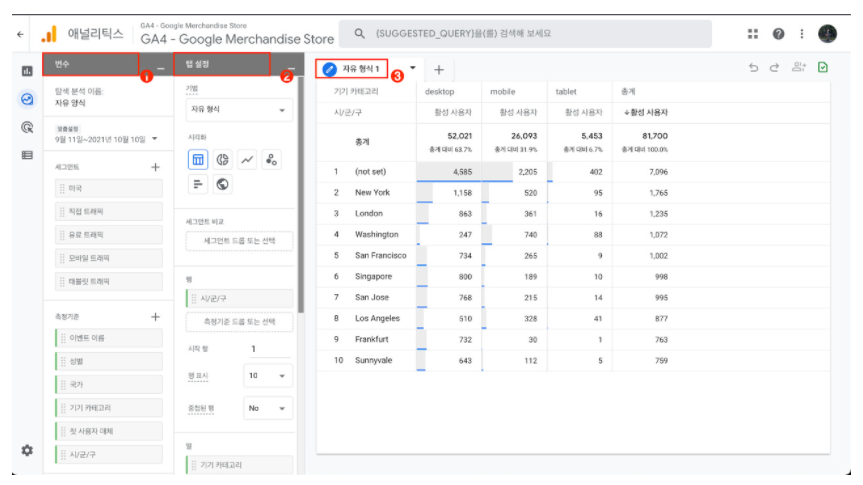
Task: Click the Sunnyvale row label
Action: coord(374,361)
